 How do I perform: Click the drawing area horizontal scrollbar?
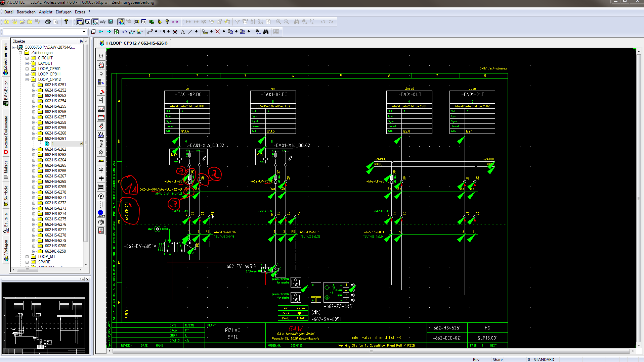371,351
